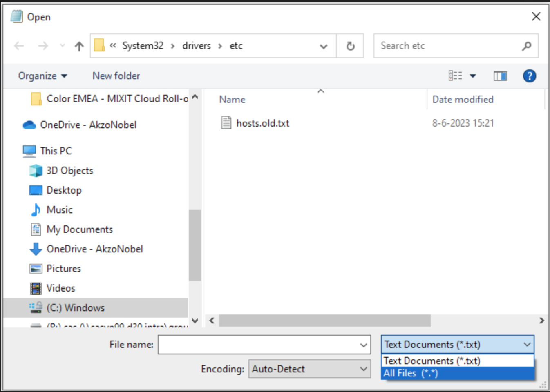Click the Back navigation arrow

18,46
